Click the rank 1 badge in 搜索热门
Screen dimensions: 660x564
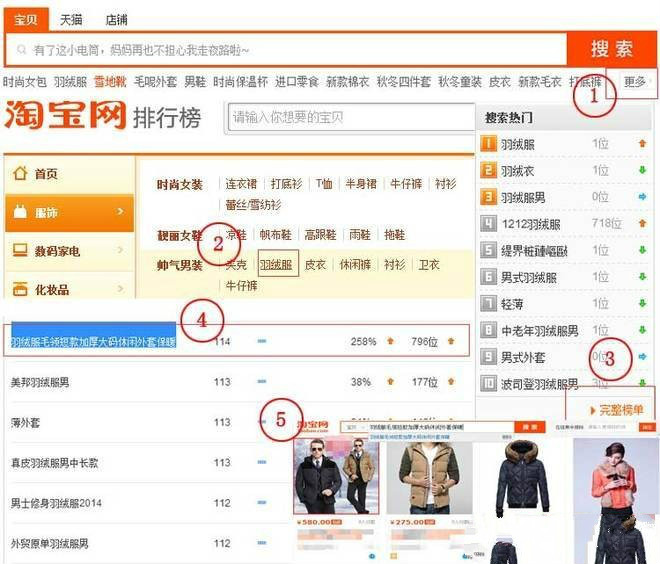[x=488, y=144]
